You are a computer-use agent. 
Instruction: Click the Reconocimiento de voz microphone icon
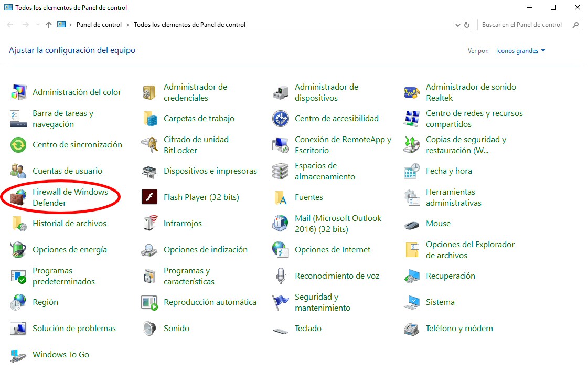281,276
